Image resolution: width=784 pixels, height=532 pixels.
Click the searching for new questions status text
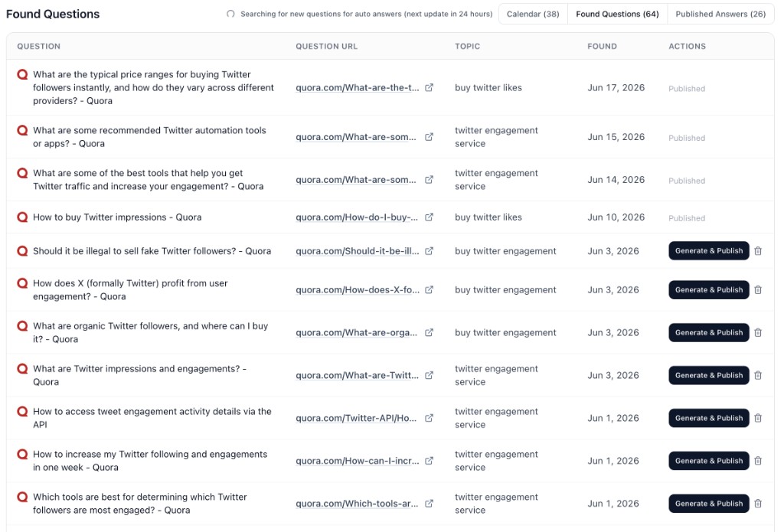pos(367,14)
